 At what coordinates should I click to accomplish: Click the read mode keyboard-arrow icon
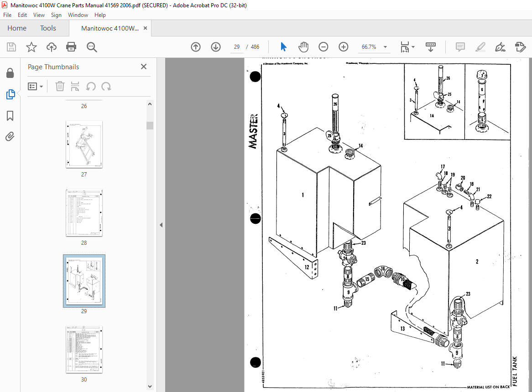[431, 47]
